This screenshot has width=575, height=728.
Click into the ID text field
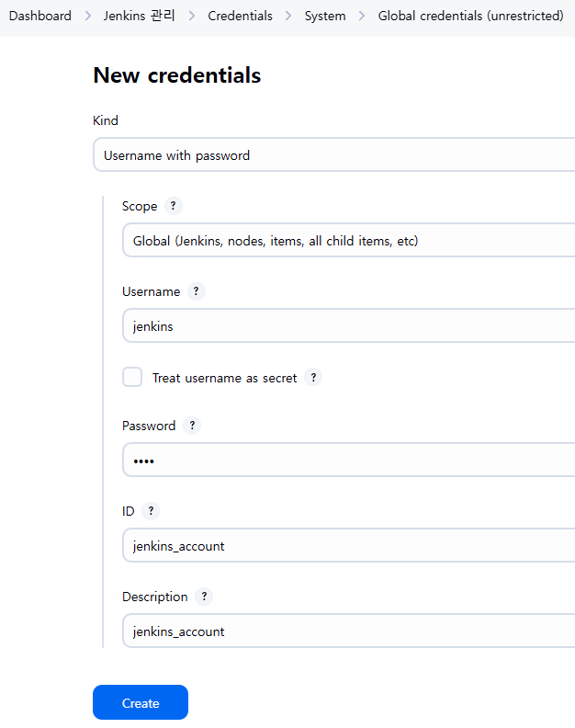(349, 546)
